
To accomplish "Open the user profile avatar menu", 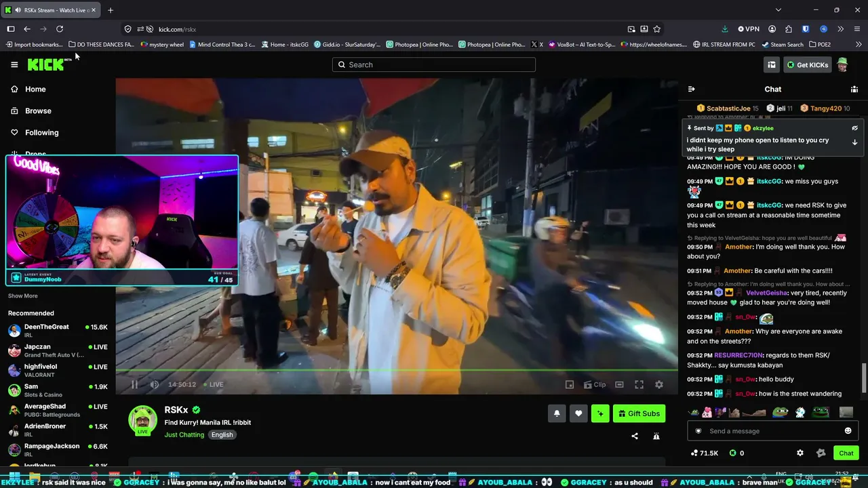I will pos(842,64).
